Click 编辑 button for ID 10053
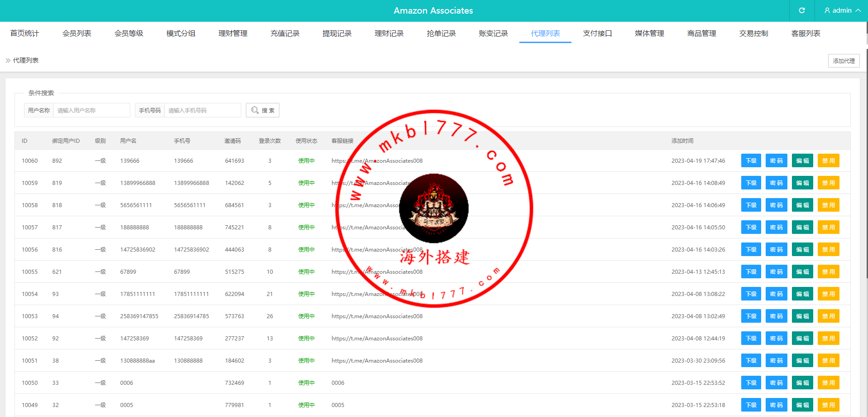This screenshot has width=868, height=417. click(x=803, y=316)
